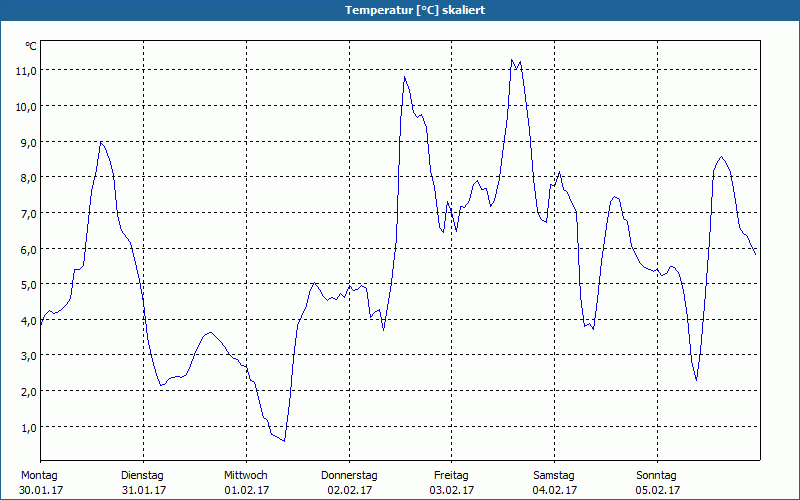The width and height of the screenshot is (800, 500).
Task: Click the highest temperature peak on Friday's curve
Action: coord(512,60)
